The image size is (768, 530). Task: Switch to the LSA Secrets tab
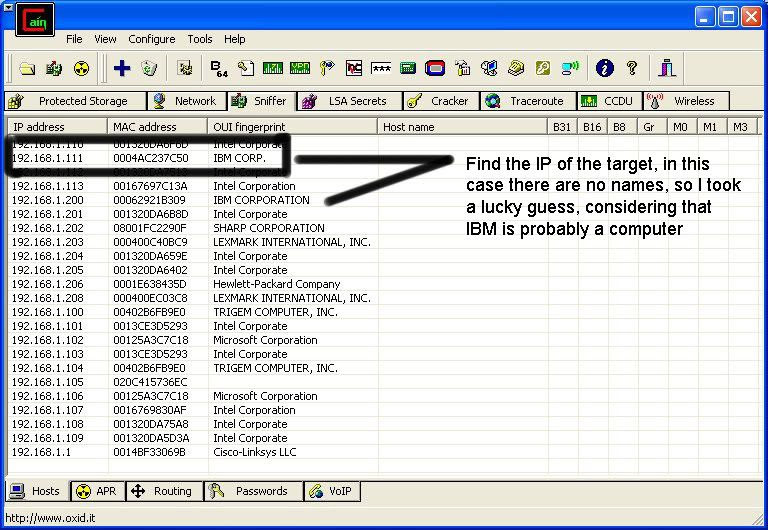[x=350, y=101]
